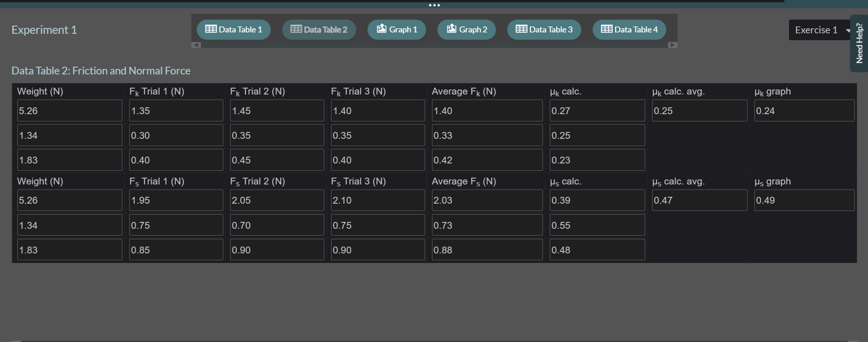Click the table icon on Data Table 3
The height and width of the screenshot is (342, 868).
point(521,29)
